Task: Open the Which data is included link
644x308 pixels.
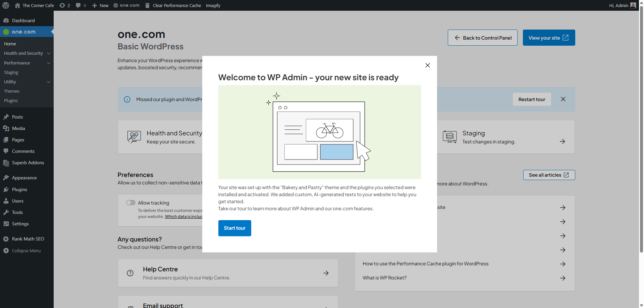Action: pyautogui.click(x=183, y=217)
